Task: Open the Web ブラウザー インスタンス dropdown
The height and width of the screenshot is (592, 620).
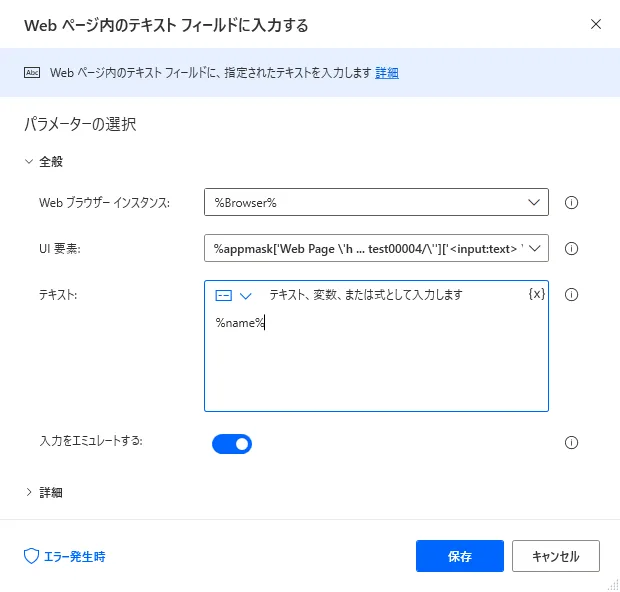Action: (376, 202)
